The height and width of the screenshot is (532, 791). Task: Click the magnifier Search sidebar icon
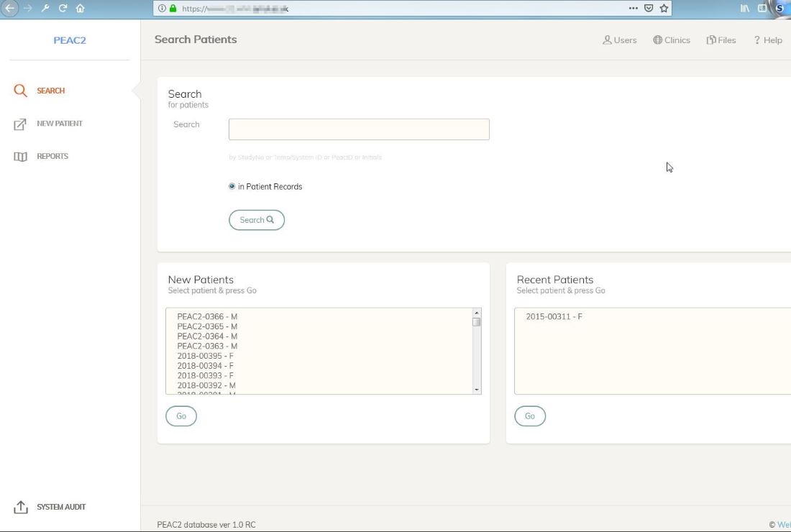point(20,91)
